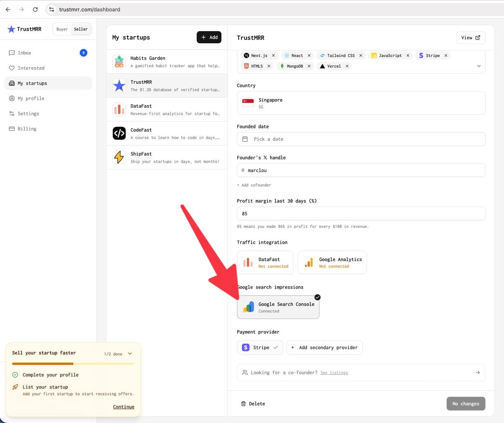Image resolution: width=504 pixels, height=423 pixels.
Task: Remove the Stripe tech stack tag
Action: coord(446,55)
